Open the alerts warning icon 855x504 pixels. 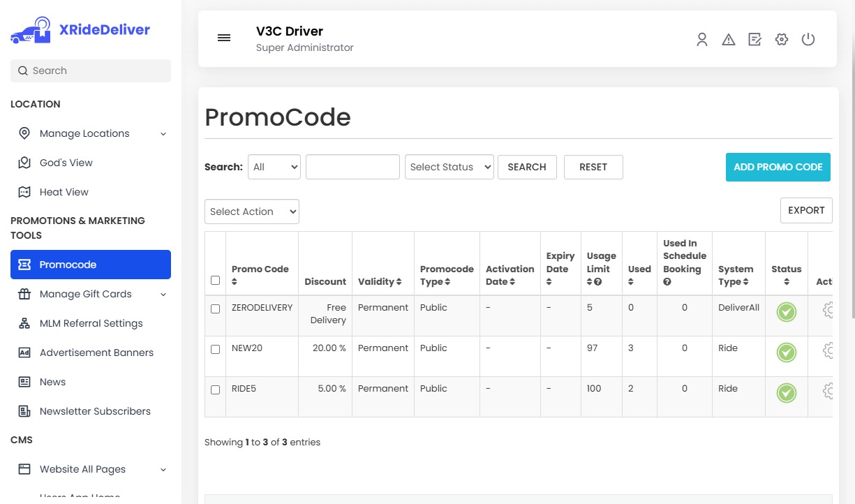[x=728, y=40]
